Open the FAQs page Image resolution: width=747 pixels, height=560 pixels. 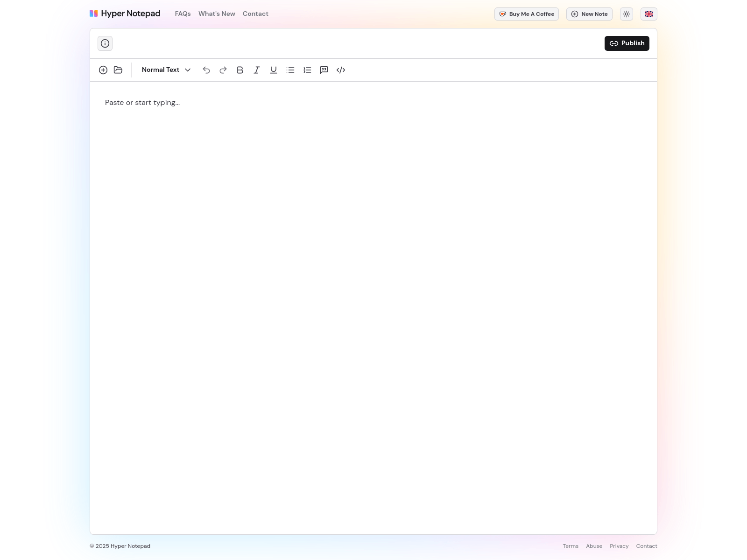click(x=183, y=14)
